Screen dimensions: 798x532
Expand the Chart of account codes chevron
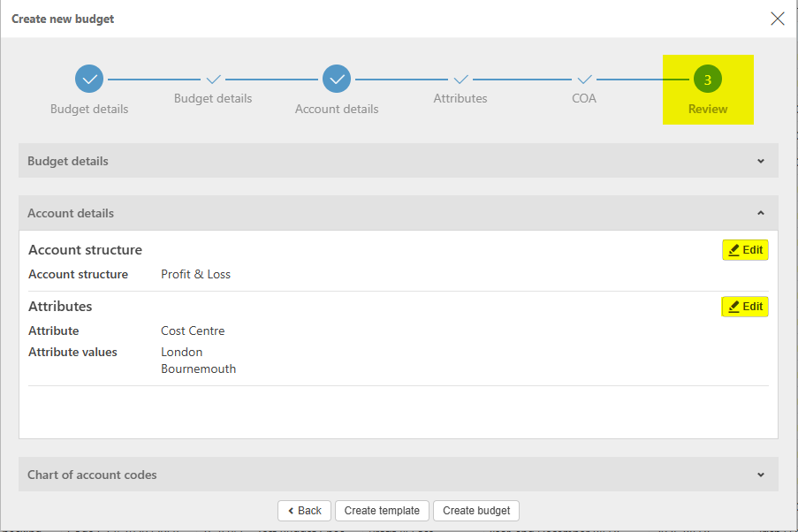[x=761, y=475]
